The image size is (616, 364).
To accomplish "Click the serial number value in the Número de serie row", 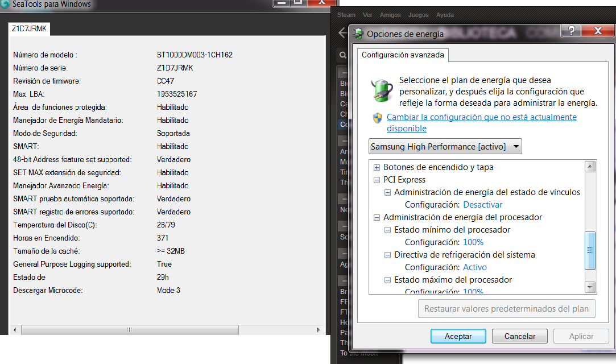I will 175,68.
